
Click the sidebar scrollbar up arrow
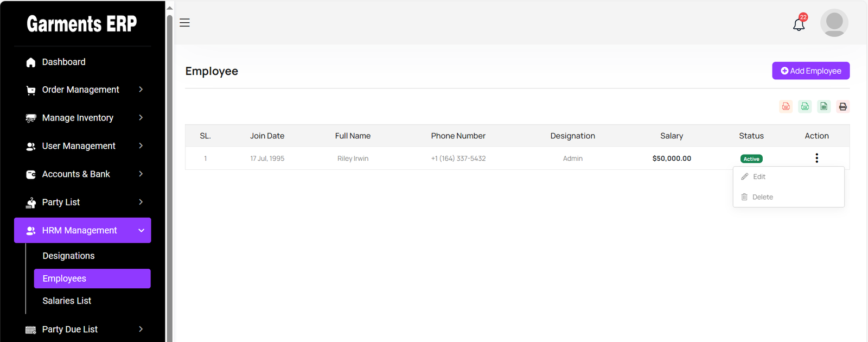169,8
